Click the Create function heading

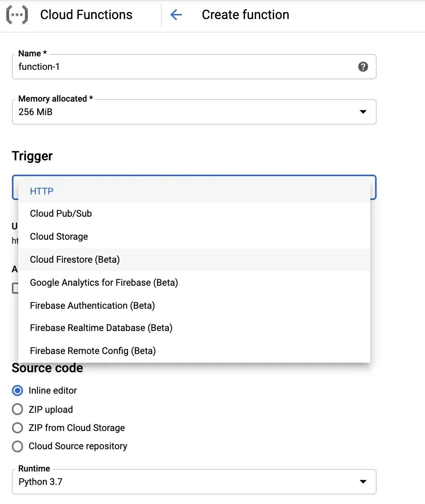click(x=245, y=15)
